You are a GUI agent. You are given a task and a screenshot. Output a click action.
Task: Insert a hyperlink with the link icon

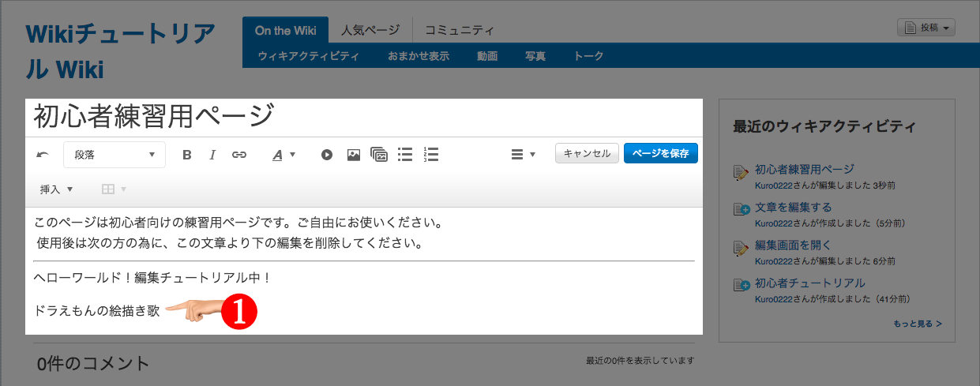239,155
